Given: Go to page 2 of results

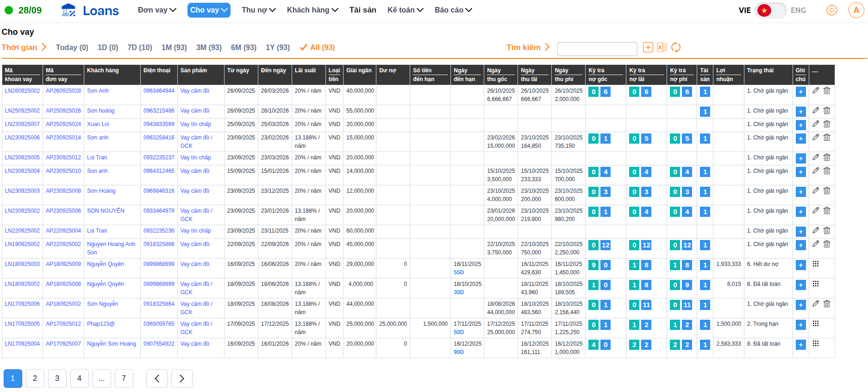Looking at the screenshot, I should 35,379.
